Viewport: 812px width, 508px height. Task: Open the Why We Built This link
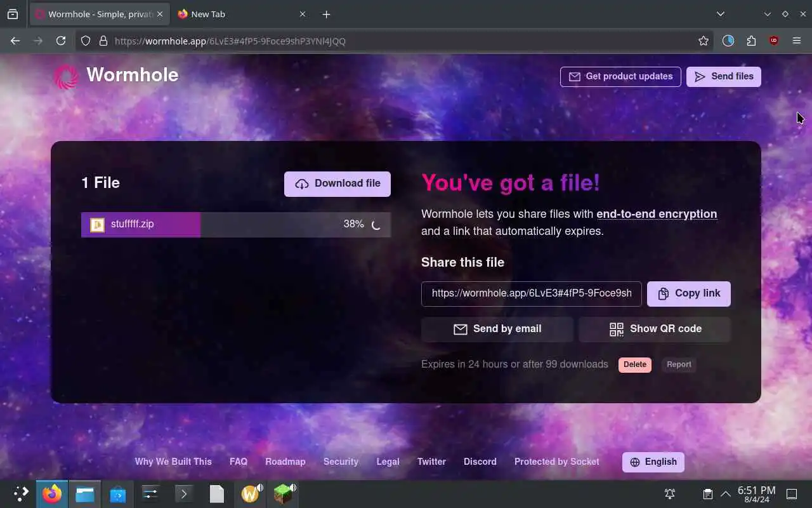[x=173, y=462]
